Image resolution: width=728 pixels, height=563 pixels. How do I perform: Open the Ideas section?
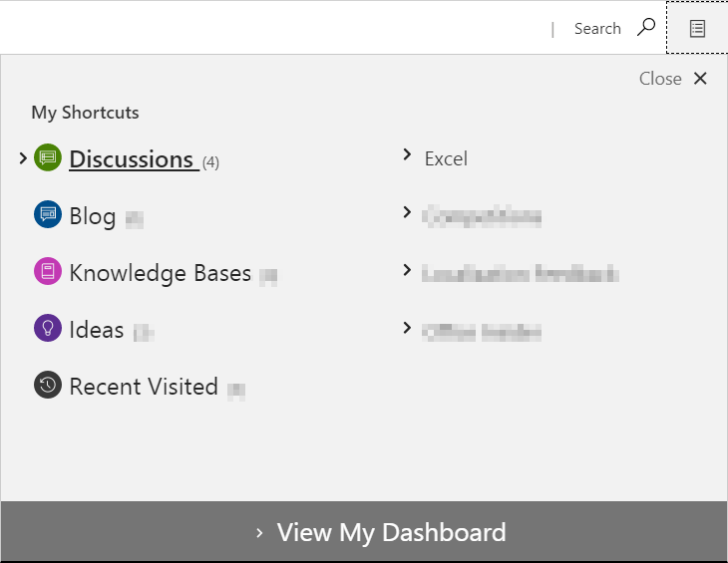[x=97, y=330]
